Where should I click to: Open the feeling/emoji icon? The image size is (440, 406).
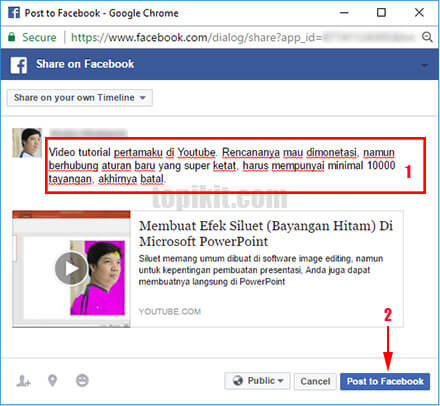[82, 380]
